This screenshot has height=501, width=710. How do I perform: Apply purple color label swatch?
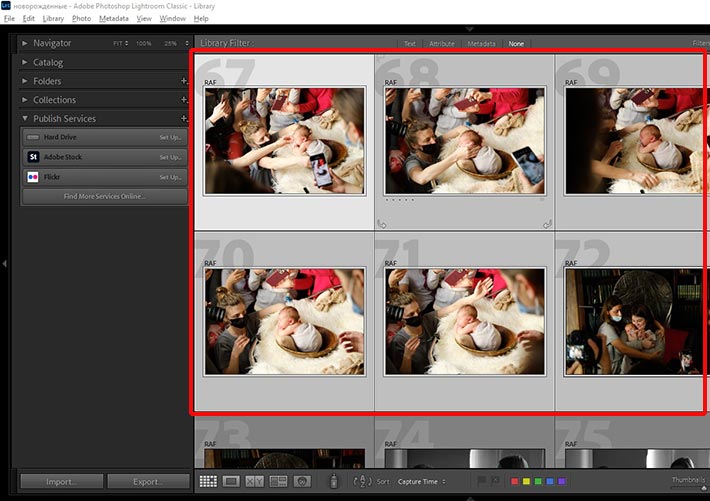point(561,481)
